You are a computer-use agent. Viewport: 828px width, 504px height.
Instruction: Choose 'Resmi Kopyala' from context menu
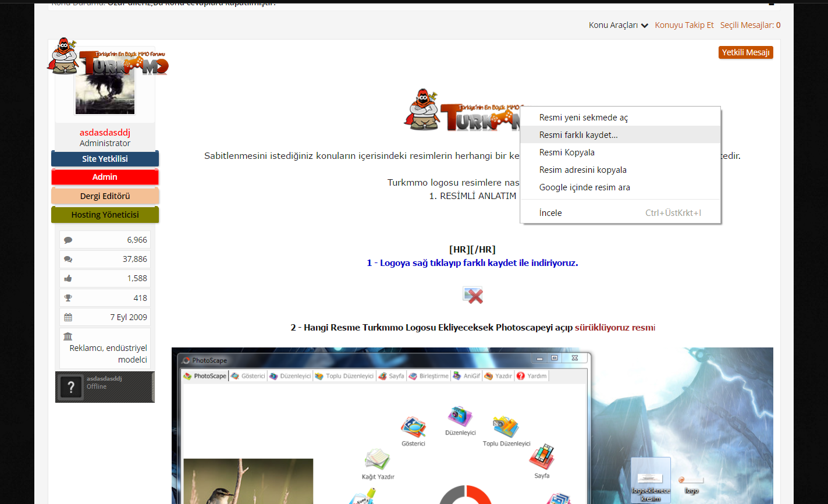pos(620,152)
